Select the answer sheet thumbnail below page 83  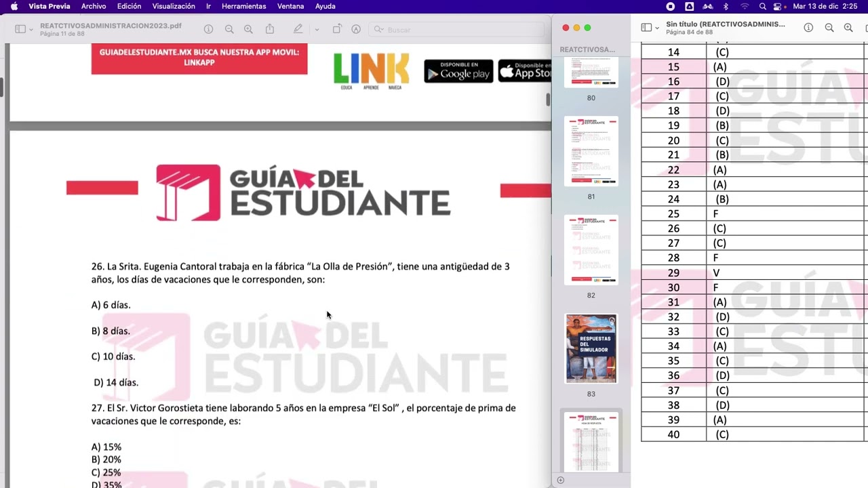point(591,442)
